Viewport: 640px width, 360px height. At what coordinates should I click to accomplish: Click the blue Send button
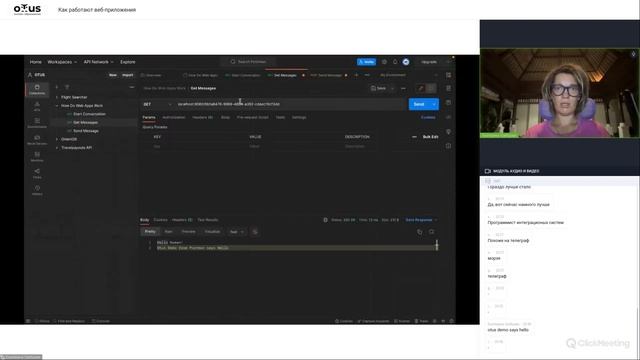pyautogui.click(x=419, y=104)
